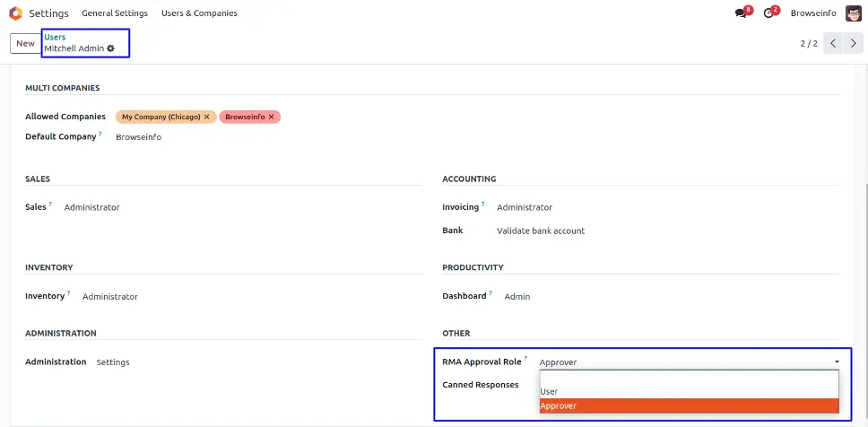Open the General Settings menu

(x=115, y=13)
